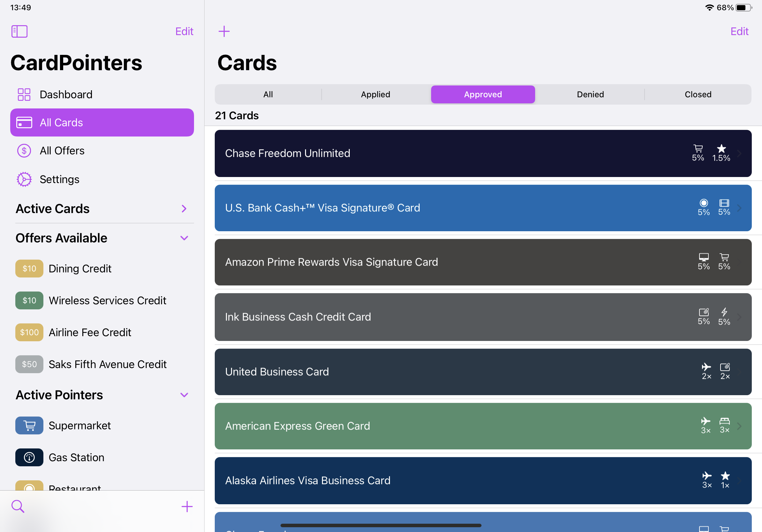This screenshot has width=762, height=532.
Task: Open Dashboard in the sidebar
Action: coord(102,94)
